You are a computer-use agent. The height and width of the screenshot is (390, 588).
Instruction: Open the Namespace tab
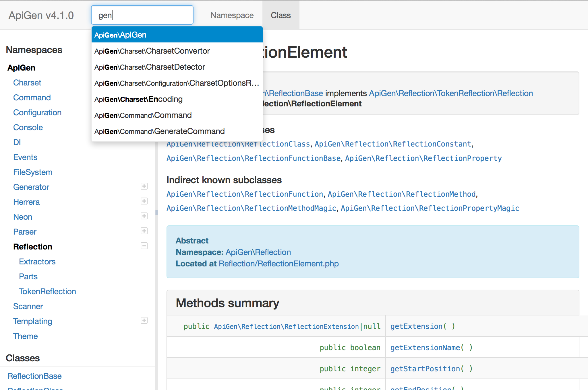point(232,15)
